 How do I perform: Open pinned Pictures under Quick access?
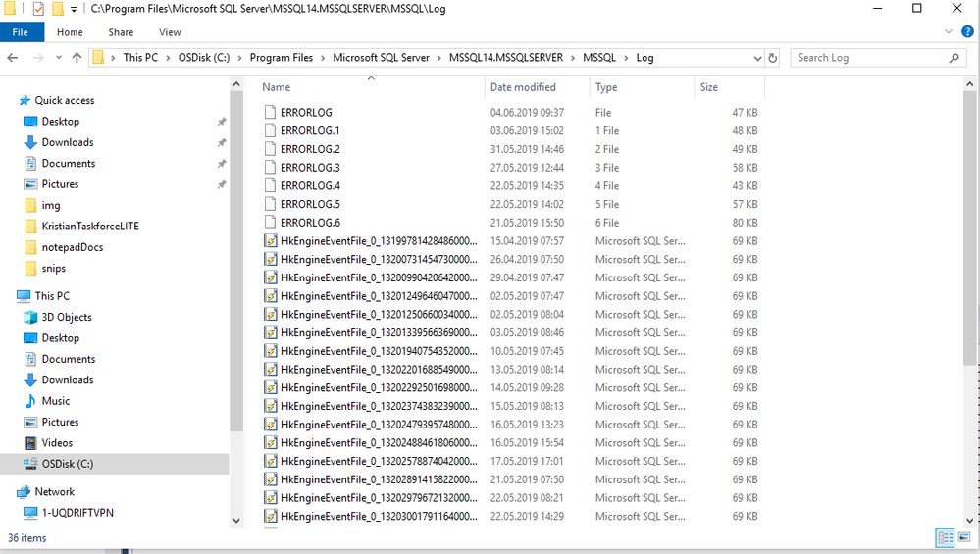60,185
